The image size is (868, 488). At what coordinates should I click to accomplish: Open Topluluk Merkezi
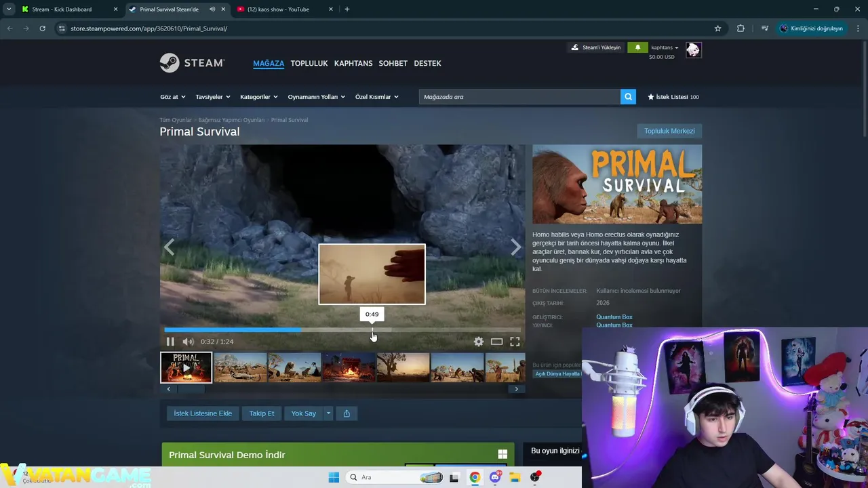click(x=669, y=131)
